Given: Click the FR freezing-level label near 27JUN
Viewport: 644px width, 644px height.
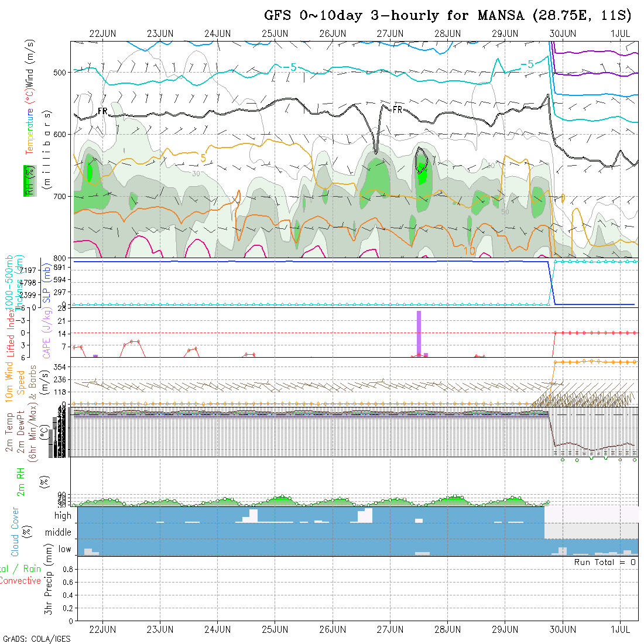Looking at the screenshot, I should (x=398, y=109).
